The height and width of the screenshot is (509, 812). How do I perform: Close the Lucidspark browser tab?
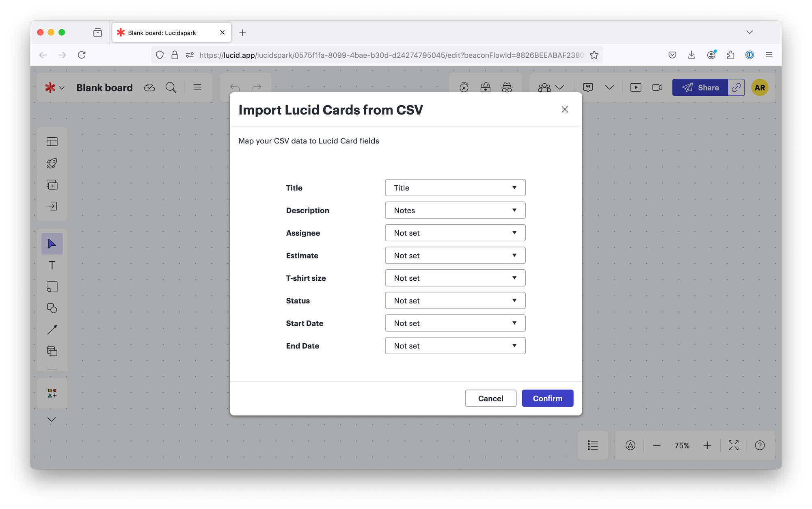222,32
